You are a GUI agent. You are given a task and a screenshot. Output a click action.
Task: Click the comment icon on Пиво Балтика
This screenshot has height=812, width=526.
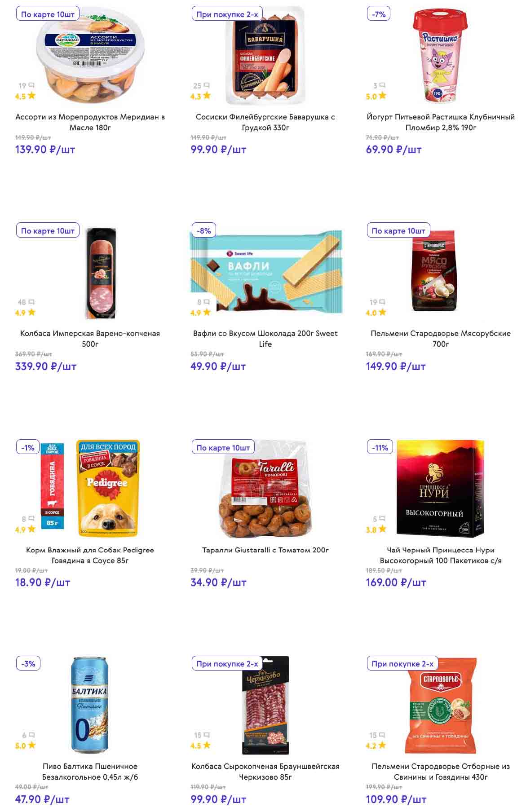click(x=31, y=735)
